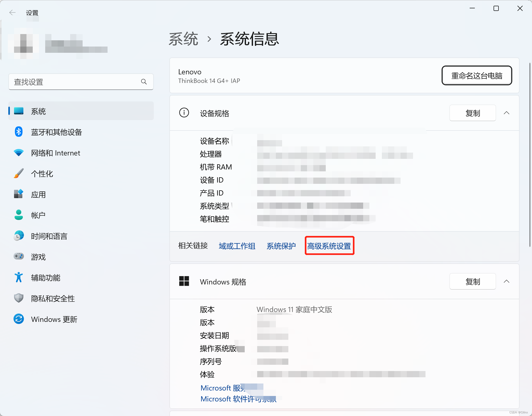Open Bluetooth and other devices icon
The height and width of the screenshot is (416, 532).
pos(18,132)
